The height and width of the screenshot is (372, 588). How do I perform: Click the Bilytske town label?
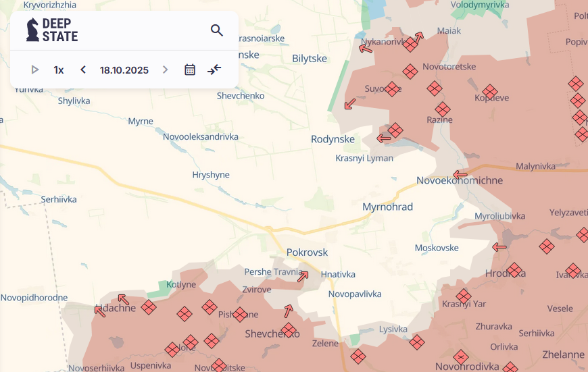click(x=310, y=59)
